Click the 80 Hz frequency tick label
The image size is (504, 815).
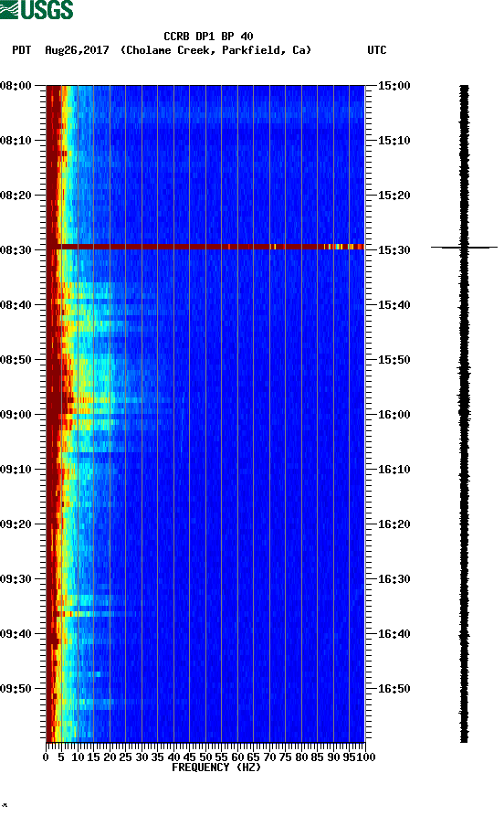coord(301,757)
